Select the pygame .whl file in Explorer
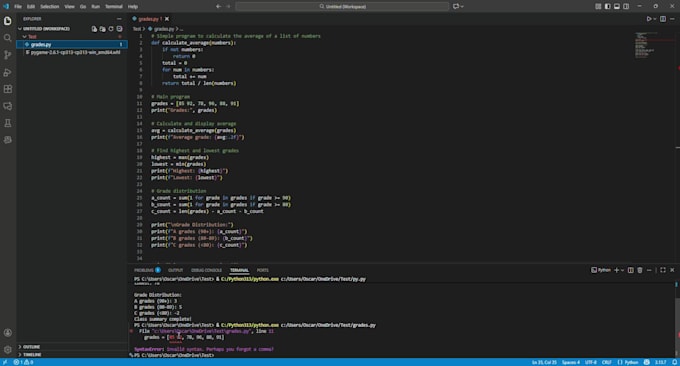Screen dimensions: 680x366 [x=72, y=52]
